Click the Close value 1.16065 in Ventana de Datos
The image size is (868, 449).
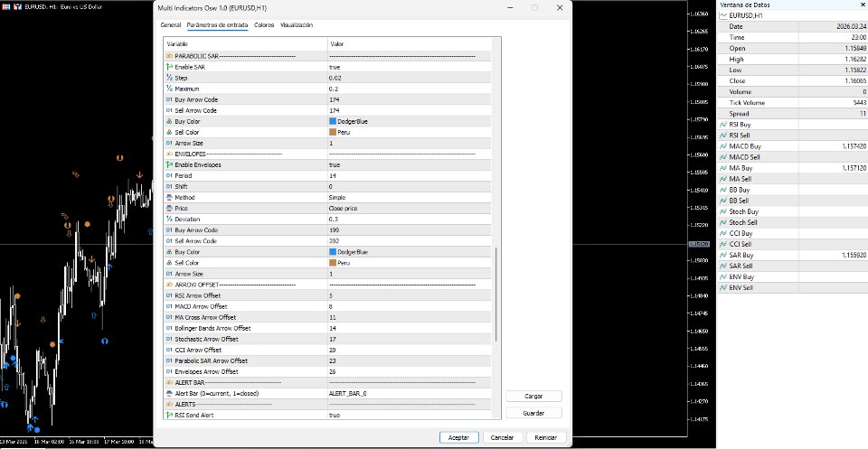tap(856, 81)
